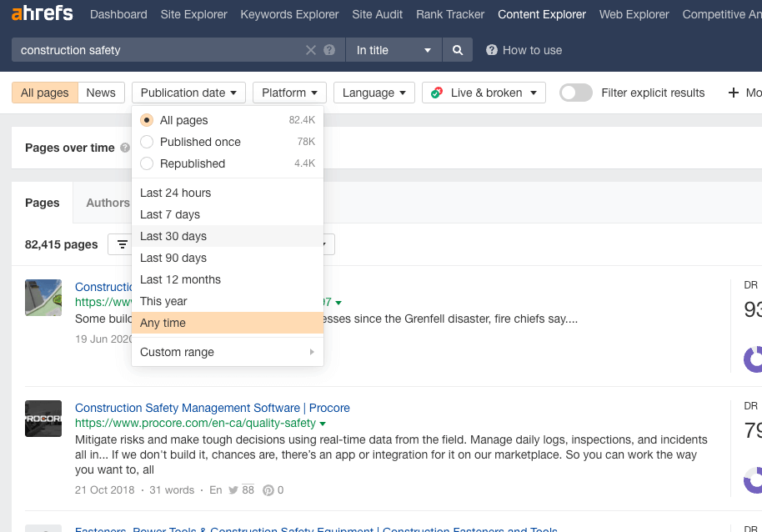Click the filter icon beside 82,415 pages
The width and height of the screenshot is (762, 532).
(123, 244)
